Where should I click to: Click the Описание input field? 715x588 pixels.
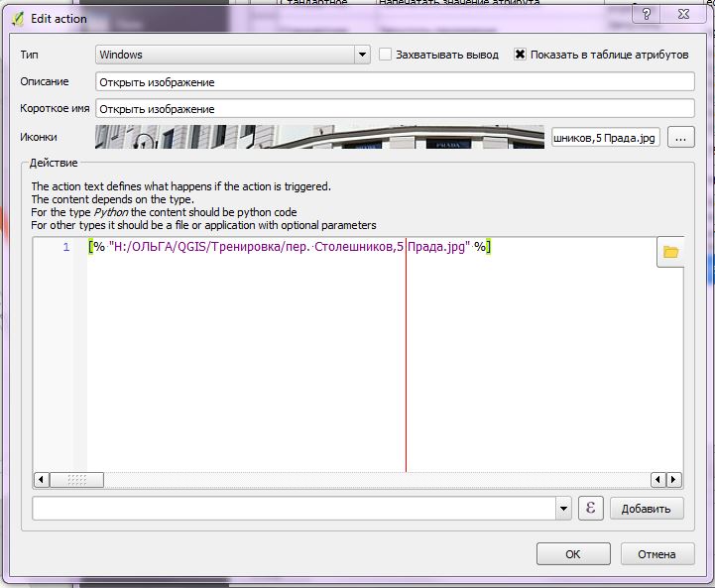[x=395, y=82]
